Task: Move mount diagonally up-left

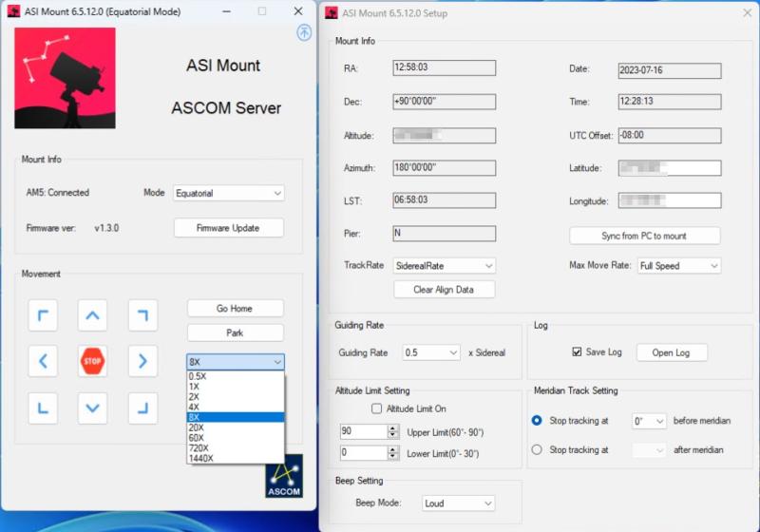Action: [x=43, y=315]
